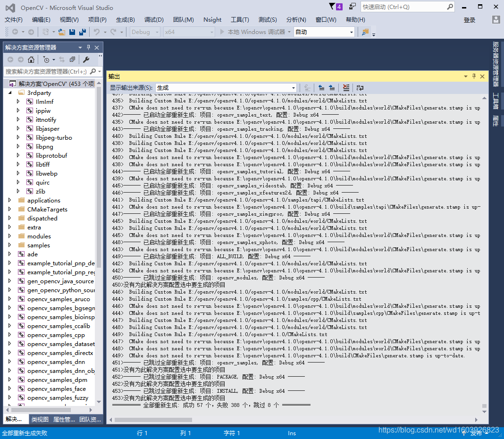The image size is (504, 439).
Task: Switch to the 类视图 tab
Action: click(40, 419)
